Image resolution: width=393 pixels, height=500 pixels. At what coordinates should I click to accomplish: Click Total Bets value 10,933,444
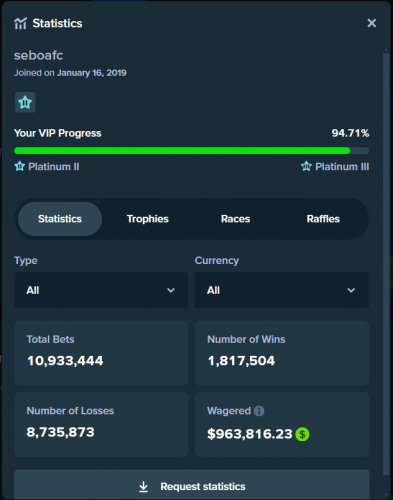click(65, 361)
